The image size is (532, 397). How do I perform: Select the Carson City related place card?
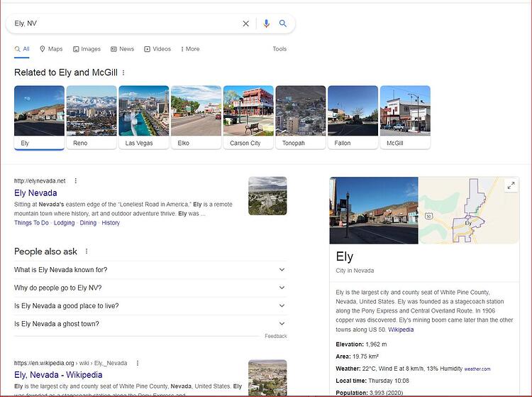[248, 117]
